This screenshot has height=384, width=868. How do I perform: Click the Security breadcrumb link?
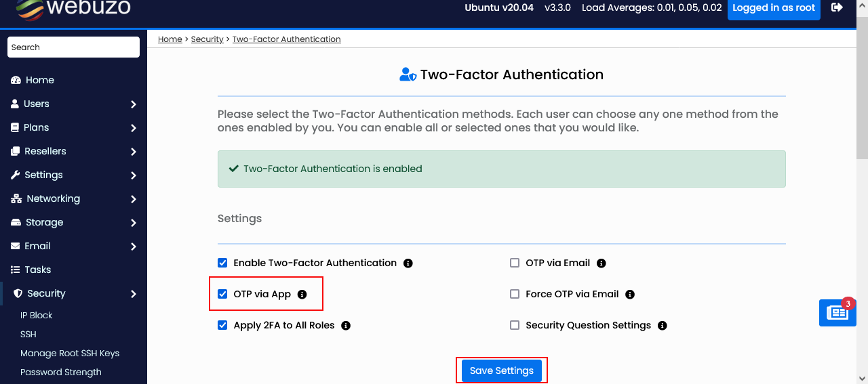click(x=207, y=39)
